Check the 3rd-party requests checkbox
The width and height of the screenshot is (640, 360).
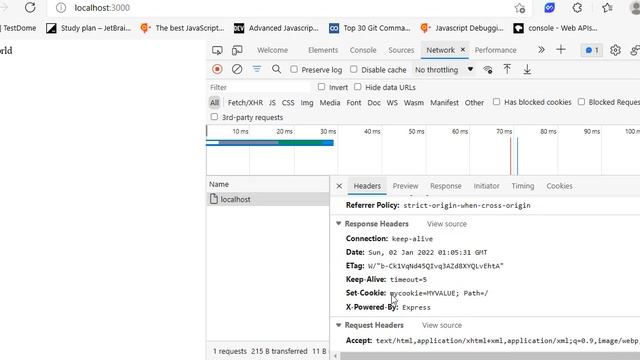click(x=214, y=117)
